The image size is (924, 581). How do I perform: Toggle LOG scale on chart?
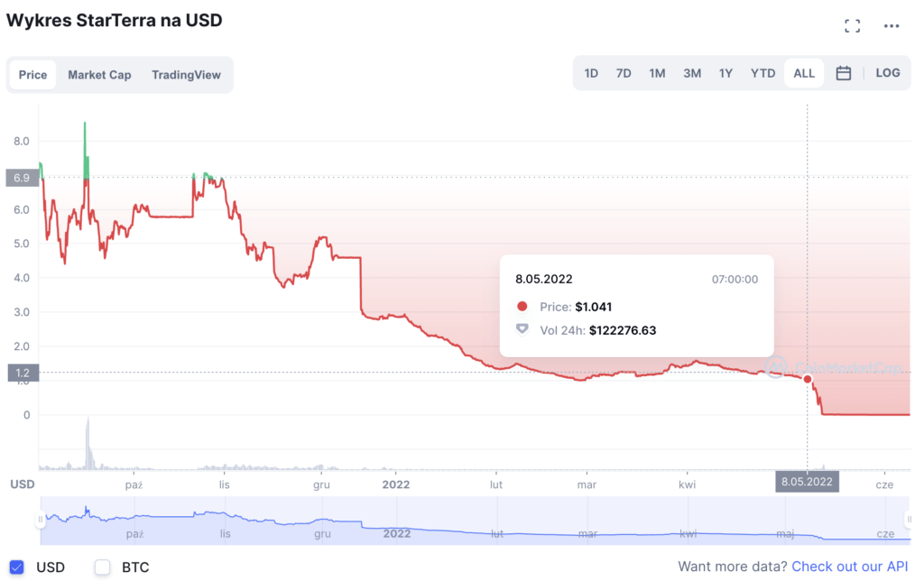tap(888, 73)
